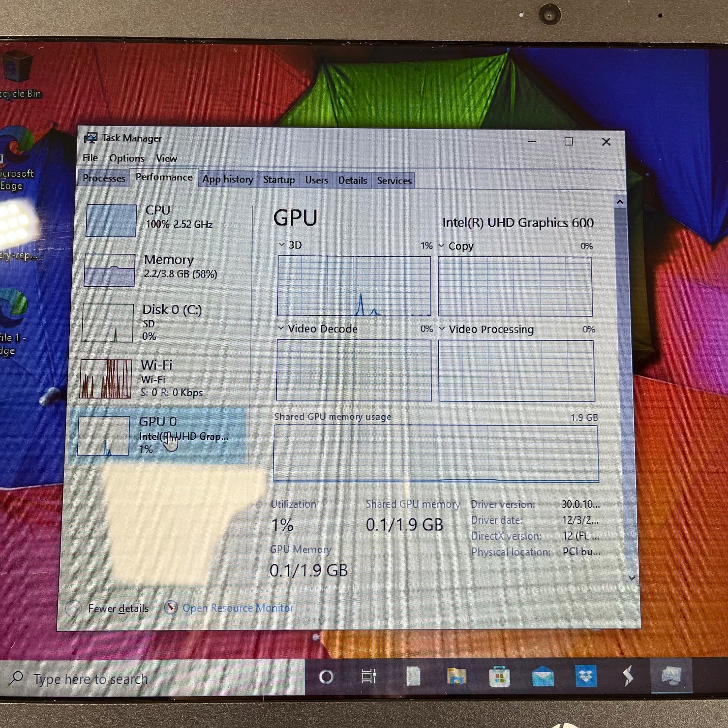
Task: Collapse the Copy graph section
Action: (x=441, y=246)
